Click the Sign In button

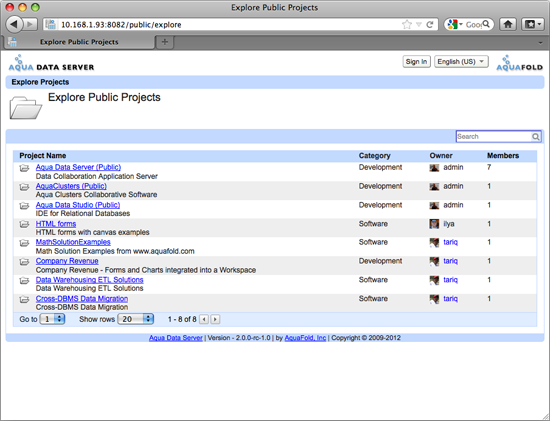416,62
